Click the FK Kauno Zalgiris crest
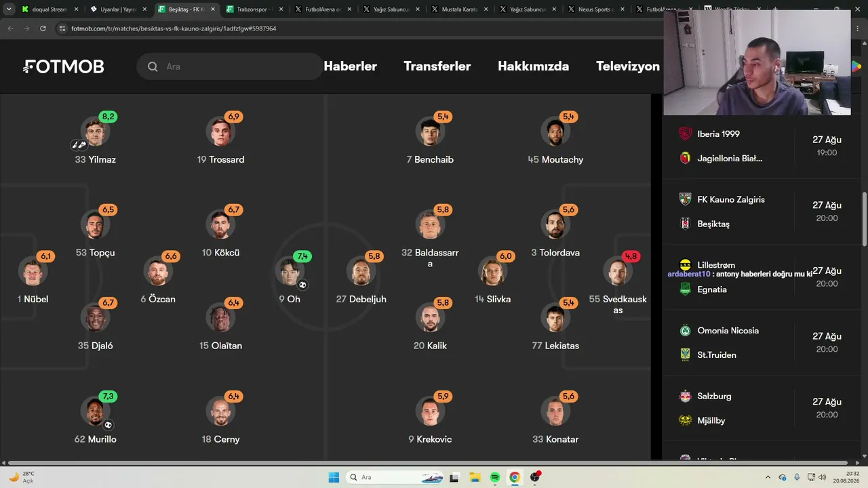The height and width of the screenshot is (488, 868). (x=685, y=199)
